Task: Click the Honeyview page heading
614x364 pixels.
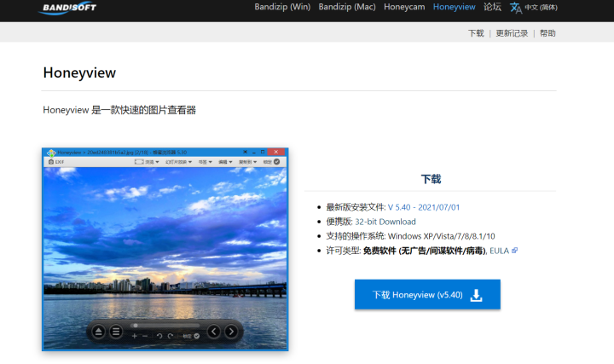Action: point(79,72)
